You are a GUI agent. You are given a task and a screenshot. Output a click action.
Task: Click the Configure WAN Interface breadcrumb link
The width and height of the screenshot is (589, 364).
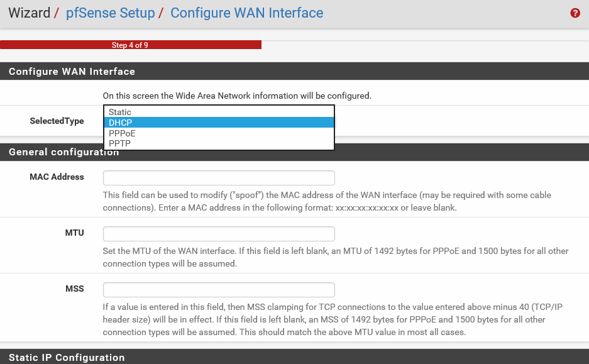click(247, 13)
